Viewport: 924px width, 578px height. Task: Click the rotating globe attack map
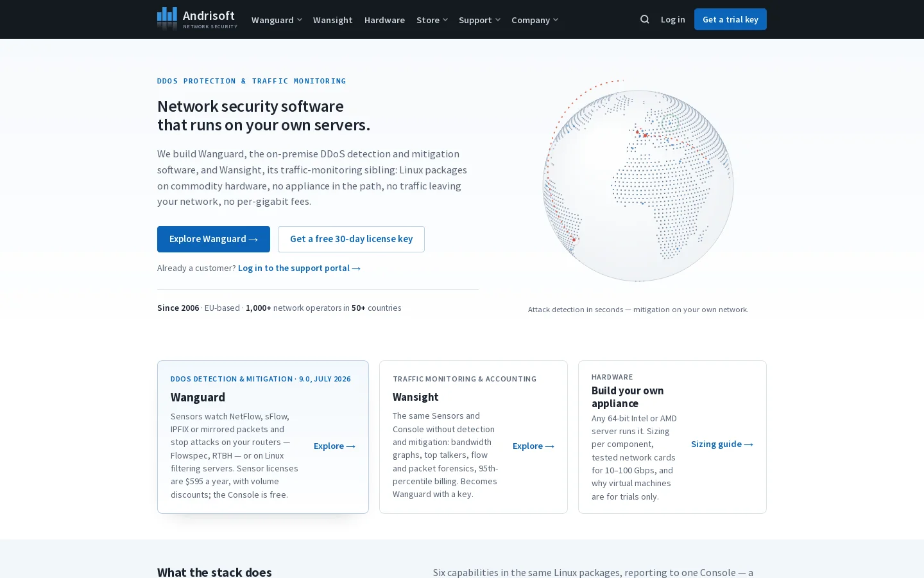[638, 186]
